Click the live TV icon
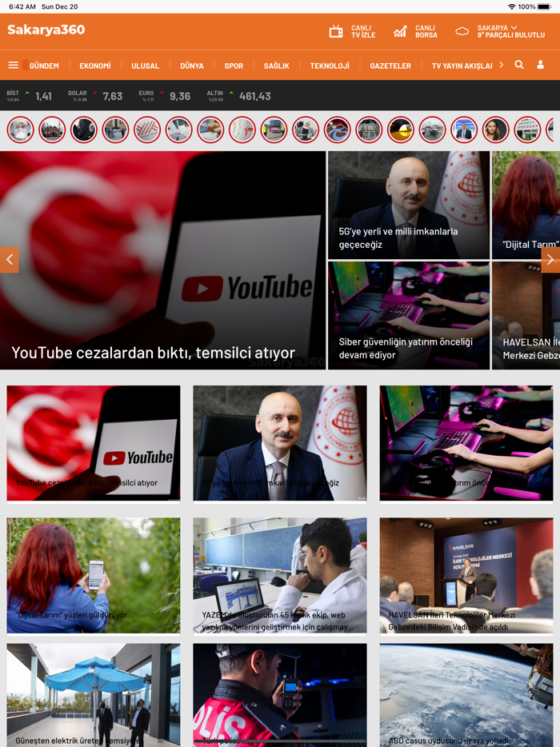Image resolution: width=560 pixels, height=747 pixels. pyautogui.click(x=336, y=31)
